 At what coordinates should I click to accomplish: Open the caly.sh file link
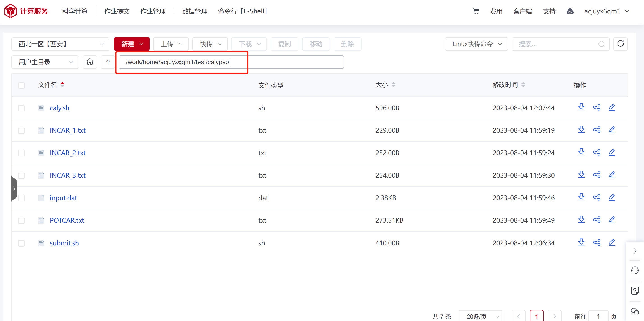pos(59,108)
